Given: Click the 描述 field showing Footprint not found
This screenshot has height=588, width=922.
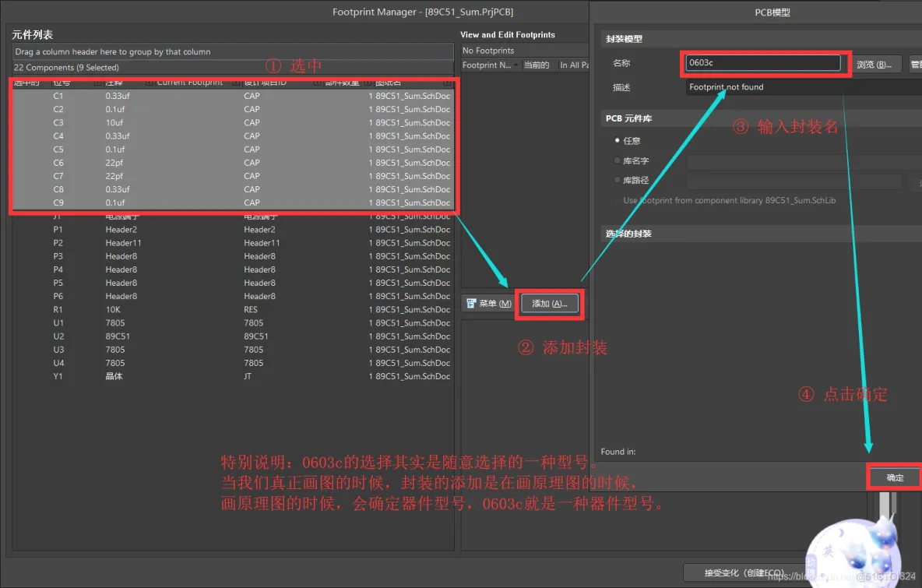Looking at the screenshot, I should coord(804,87).
